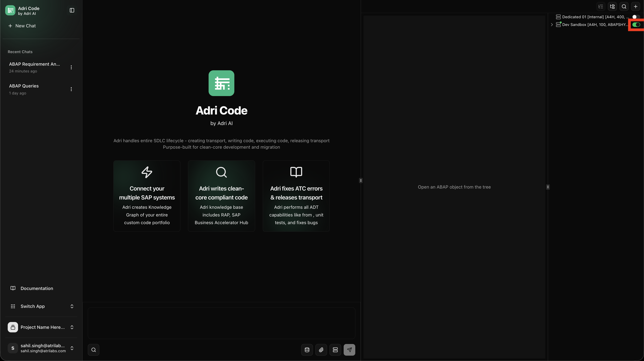Attach a file using the paperclip icon
This screenshot has width=644, height=361.
321,350
